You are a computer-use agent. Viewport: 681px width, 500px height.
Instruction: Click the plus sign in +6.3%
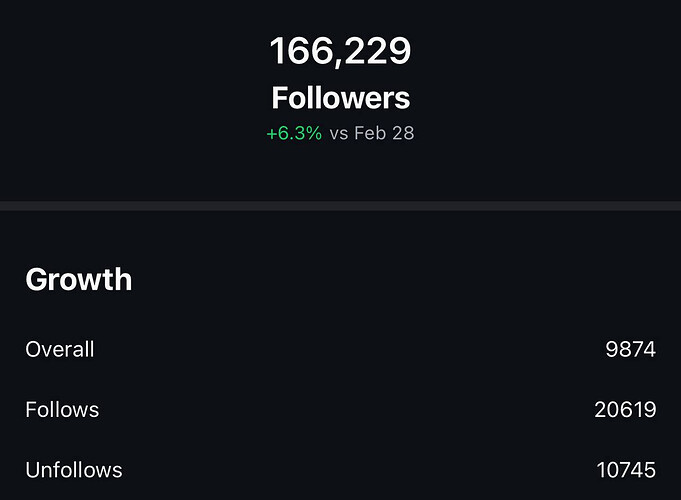tap(272, 134)
